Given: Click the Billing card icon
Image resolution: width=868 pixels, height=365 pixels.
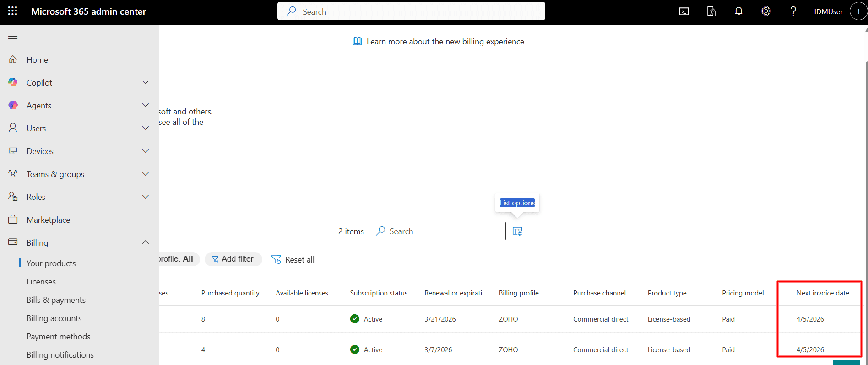Looking at the screenshot, I should 13,242.
